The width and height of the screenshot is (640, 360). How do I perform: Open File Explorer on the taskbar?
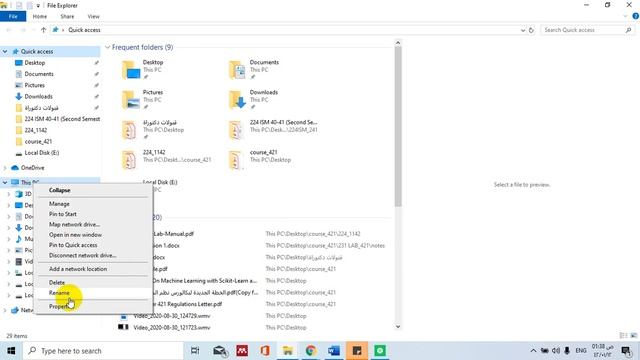pyautogui.click(x=288, y=351)
